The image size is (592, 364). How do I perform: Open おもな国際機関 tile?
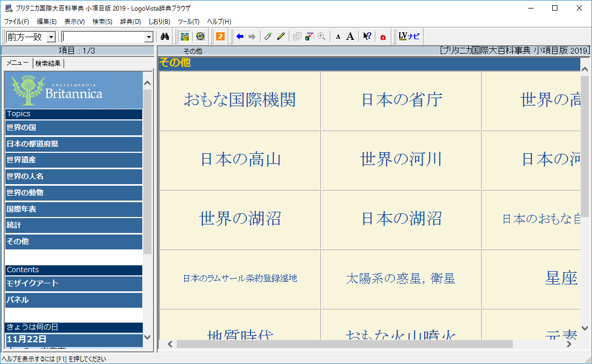pyautogui.click(x=240, y=100)
